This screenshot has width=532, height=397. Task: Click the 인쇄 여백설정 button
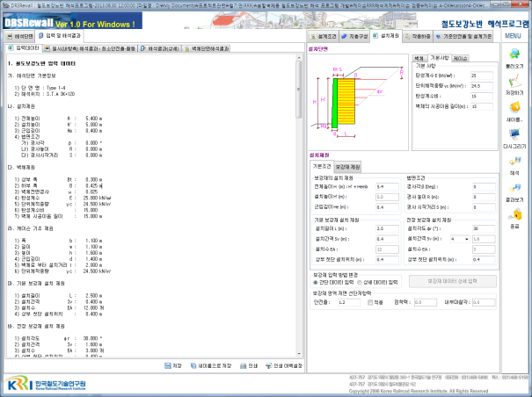pyautogui.click(x=284, y=365)
